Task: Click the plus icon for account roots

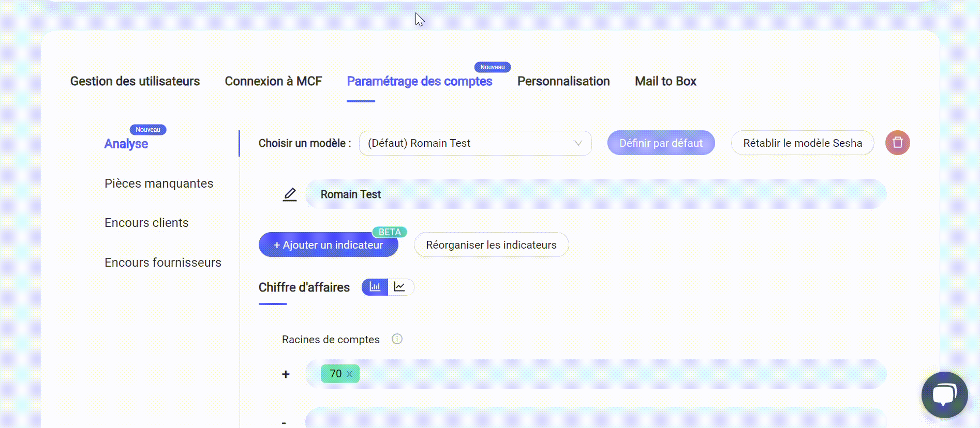Action: click(x=286, y=374)
